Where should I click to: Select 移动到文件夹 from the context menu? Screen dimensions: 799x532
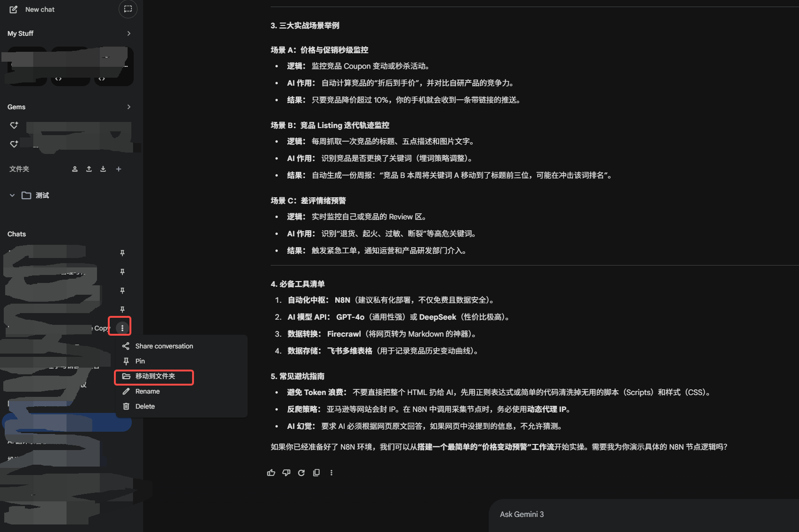155,376
